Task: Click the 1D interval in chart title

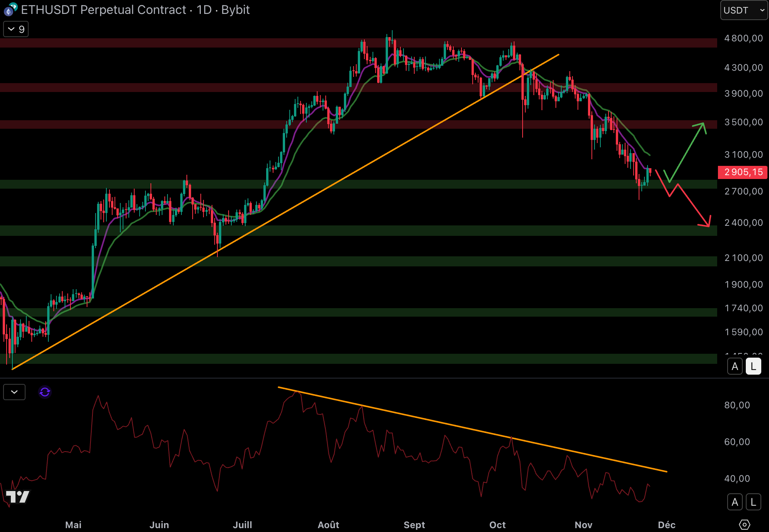Action: [x=204, y=10]
